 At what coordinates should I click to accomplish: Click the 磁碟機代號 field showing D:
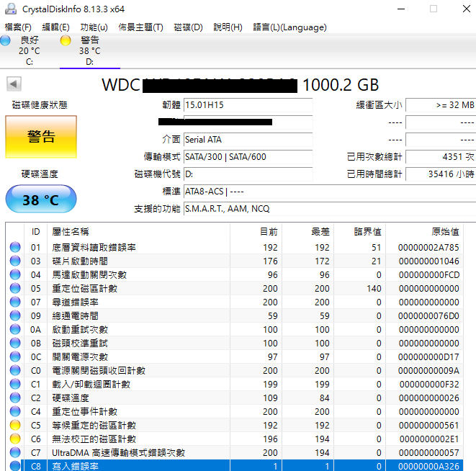[248, 174]
